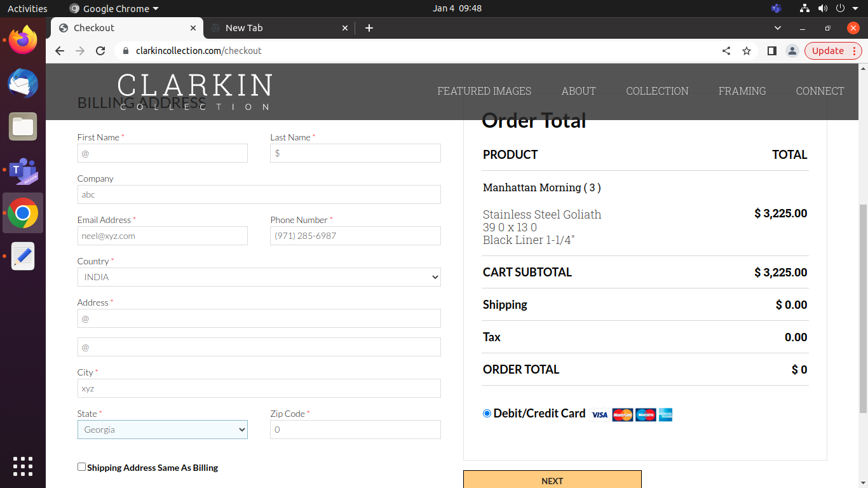Click the power icon in system menu
The height and width of the screenshot is (488, 868).
pyautogui.click(x=840, y=8)
